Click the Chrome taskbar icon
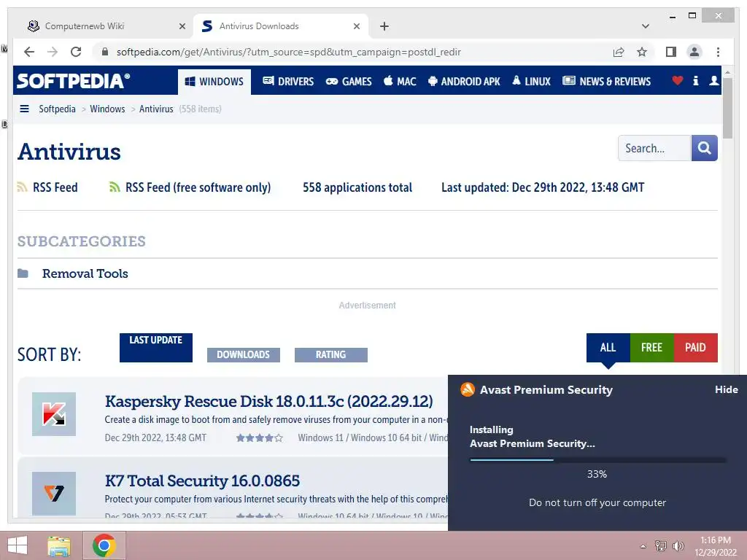 (104, 545)
